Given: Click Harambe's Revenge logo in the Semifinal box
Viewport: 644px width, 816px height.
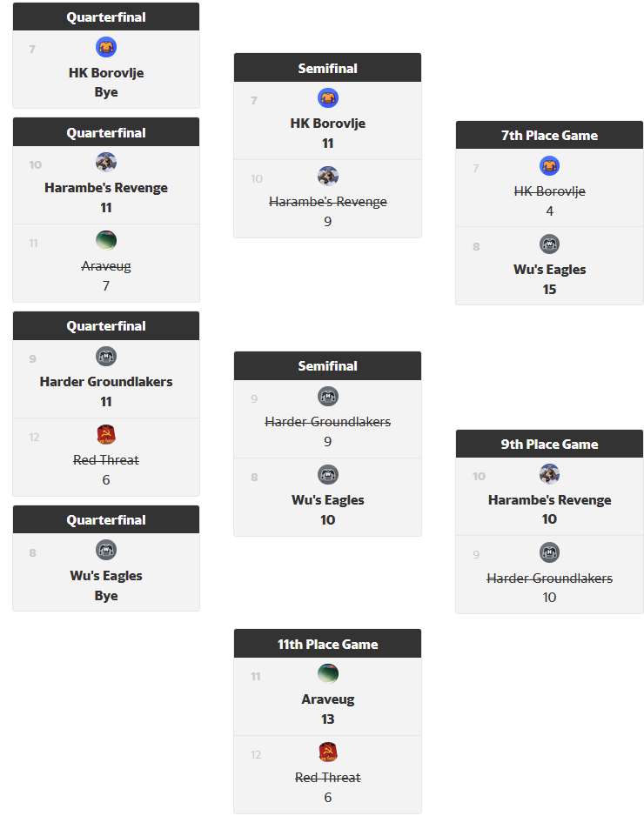Looking at the screenshot, I should click(x=328, y=177).
